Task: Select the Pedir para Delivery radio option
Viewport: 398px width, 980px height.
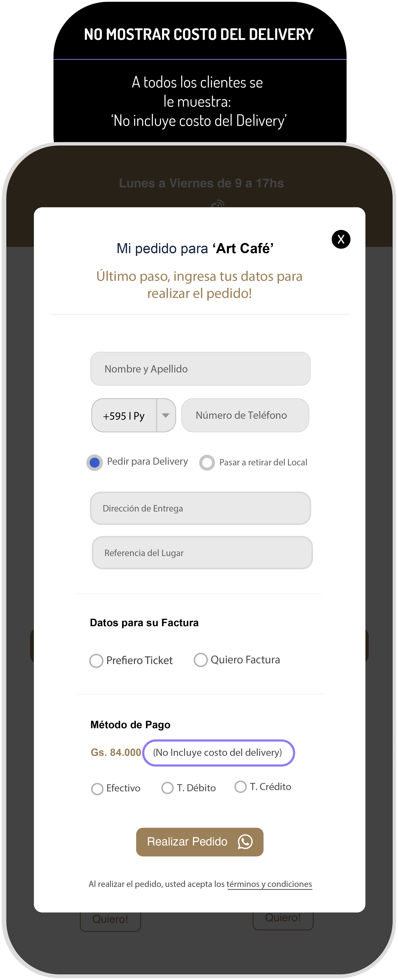Action: click(95, 463)
